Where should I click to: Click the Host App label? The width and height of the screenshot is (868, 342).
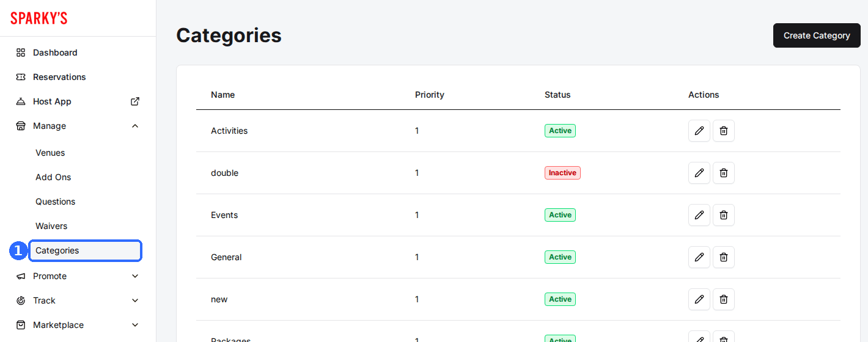pos(52,101)
